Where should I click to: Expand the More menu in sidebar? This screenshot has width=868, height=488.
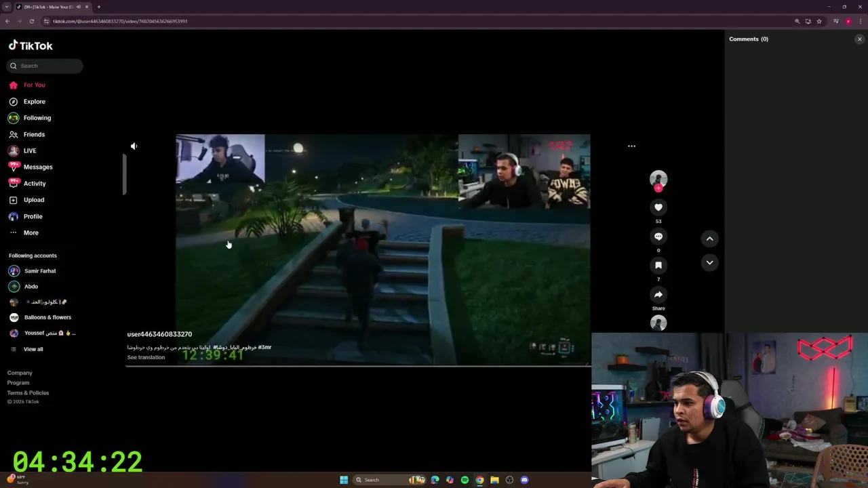[24, 232]
